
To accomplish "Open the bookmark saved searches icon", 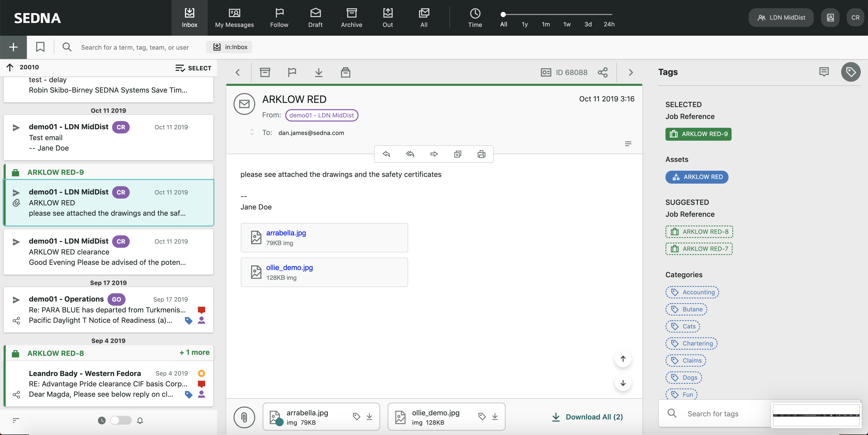I will 40,47.
